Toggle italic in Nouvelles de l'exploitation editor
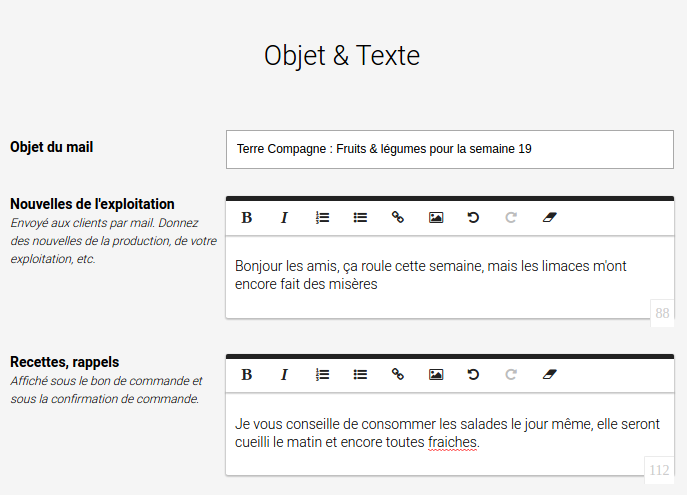This screenshot has height=495, width=687. click(284, 218)
